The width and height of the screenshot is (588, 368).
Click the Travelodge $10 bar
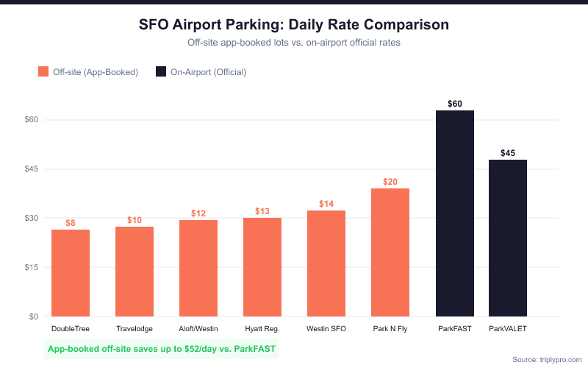click(x=135, y=272)
